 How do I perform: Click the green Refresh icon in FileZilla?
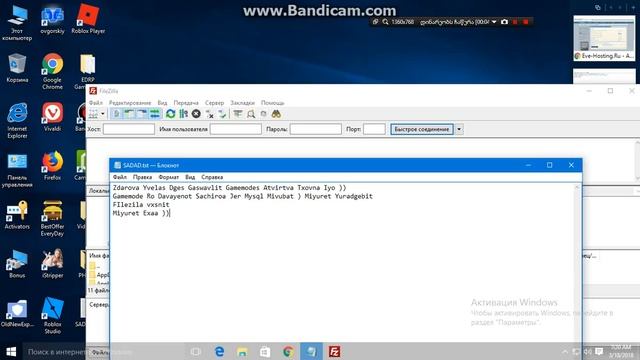click(x=171, y=114)
